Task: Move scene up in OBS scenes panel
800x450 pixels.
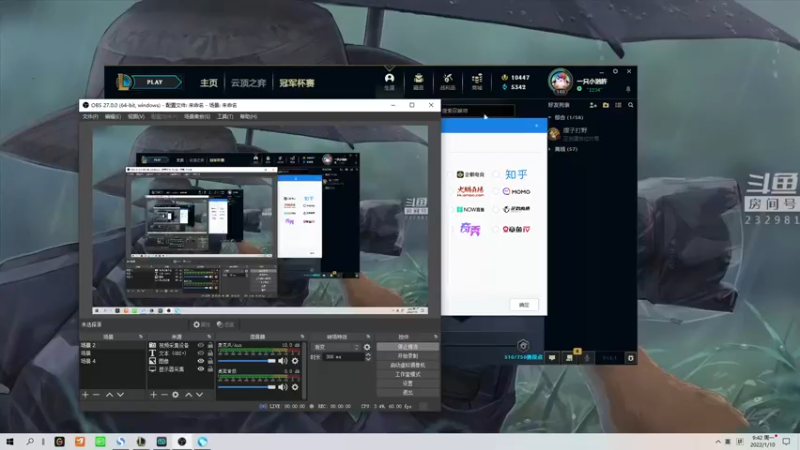Action: pyautogui.click(x=109, y=394)
